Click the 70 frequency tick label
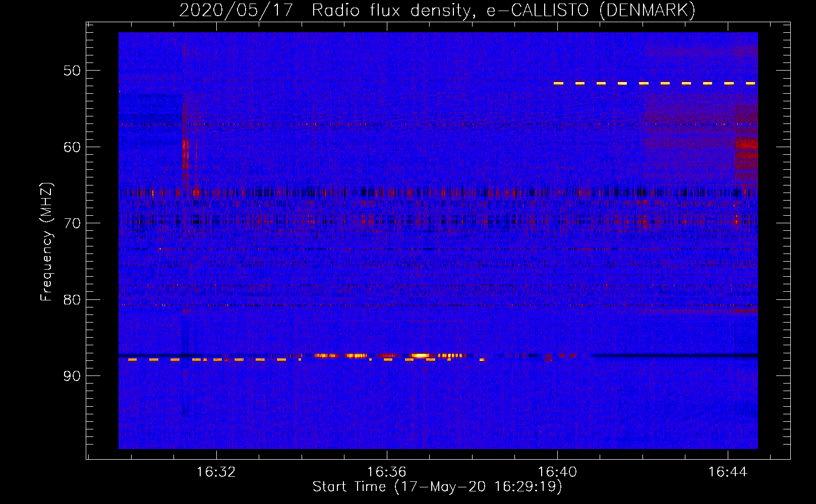The height and width of the screenshot is (504, 816). point(72,223)
